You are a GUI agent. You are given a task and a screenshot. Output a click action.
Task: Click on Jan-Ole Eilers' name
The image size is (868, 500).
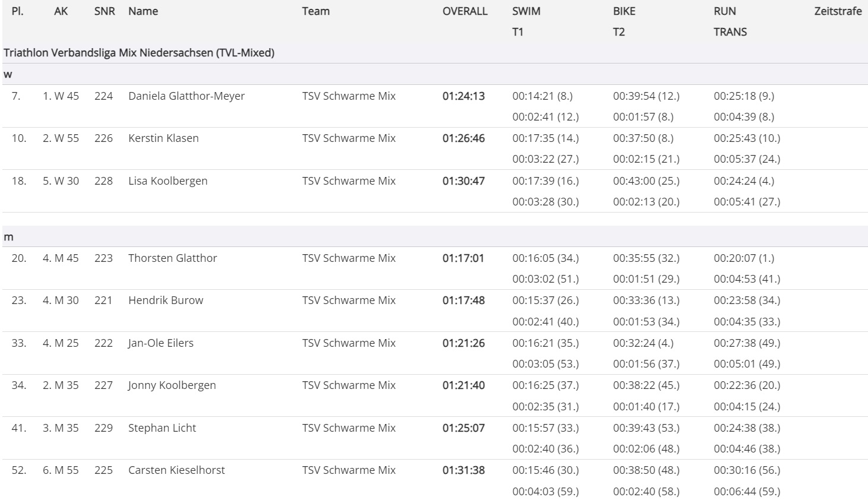coord(160,343)
